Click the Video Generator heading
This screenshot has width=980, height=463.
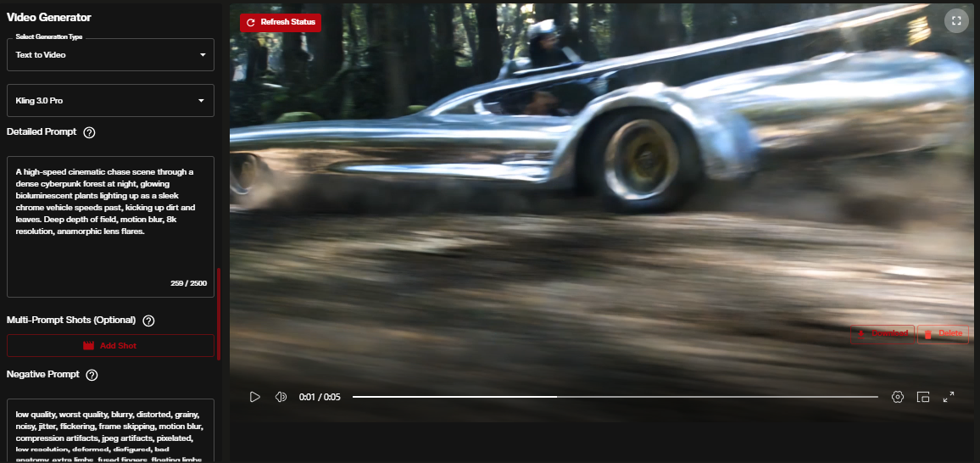49,18
